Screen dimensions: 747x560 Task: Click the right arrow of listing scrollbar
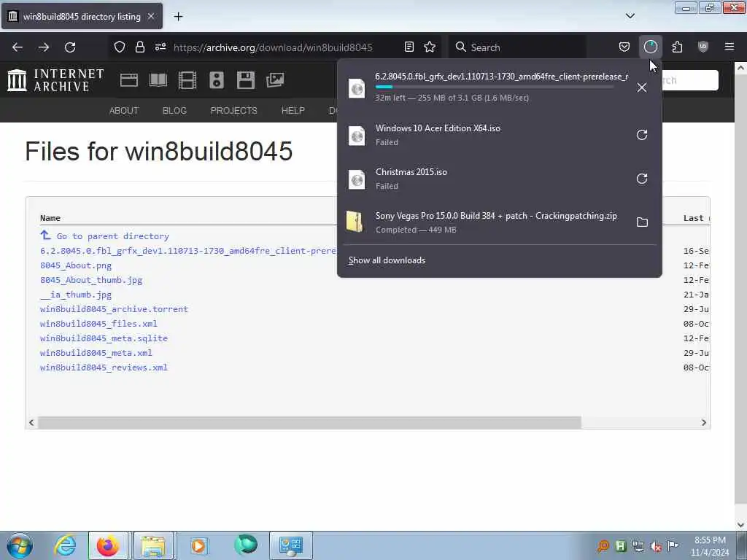pos(704,423)
